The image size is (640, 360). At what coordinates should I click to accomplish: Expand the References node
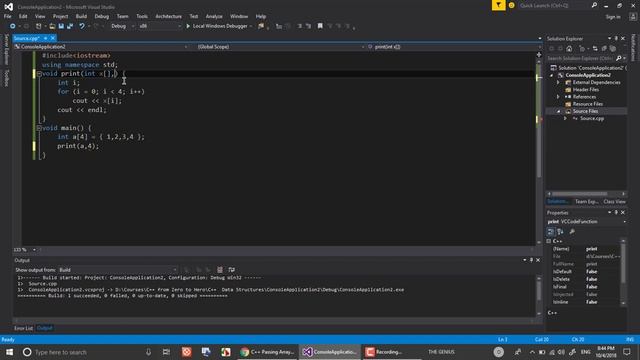[558, 97]
